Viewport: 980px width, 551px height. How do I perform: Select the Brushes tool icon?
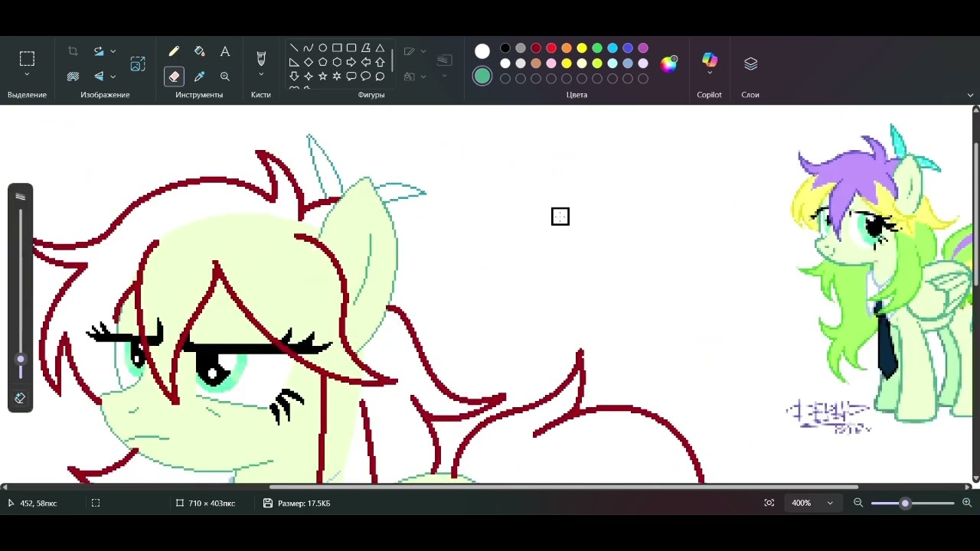pyautogui.click(x=261, y=58)
